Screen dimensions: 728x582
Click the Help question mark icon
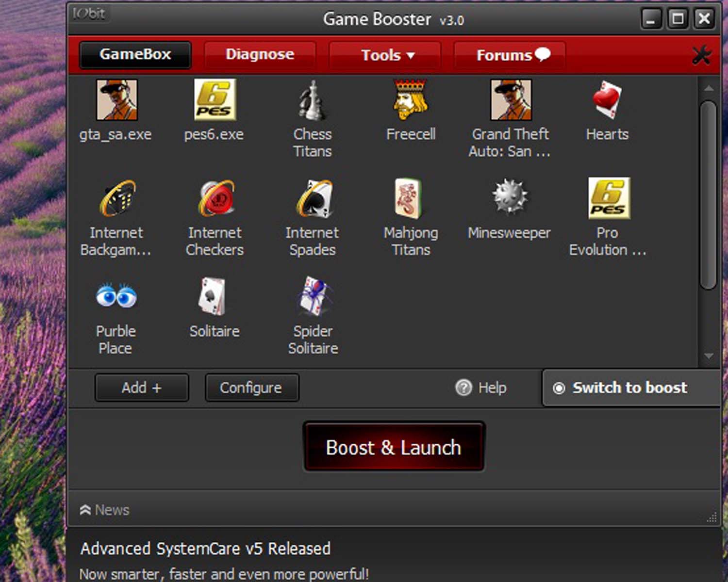click(463, 388)
